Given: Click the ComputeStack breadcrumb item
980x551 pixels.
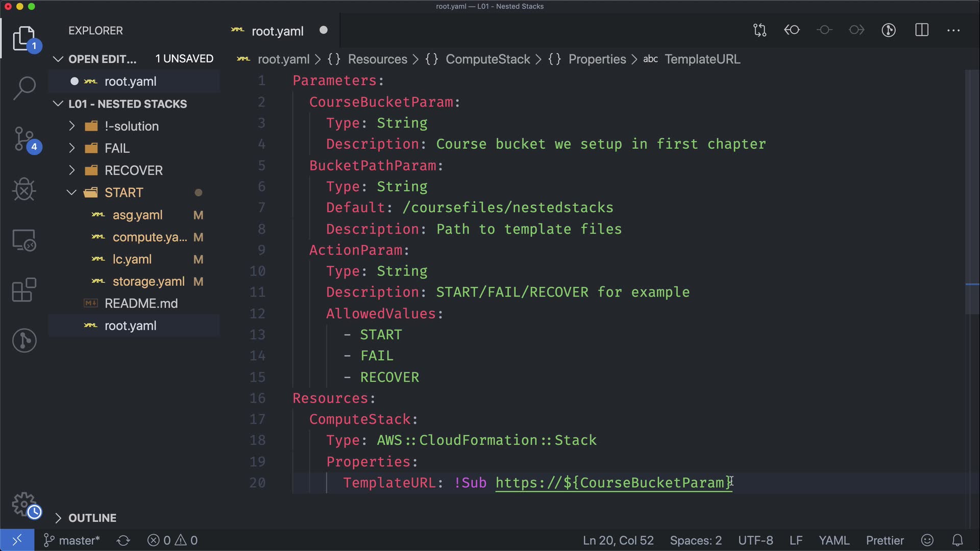Looking at the screenshot, I should [487, 59].
